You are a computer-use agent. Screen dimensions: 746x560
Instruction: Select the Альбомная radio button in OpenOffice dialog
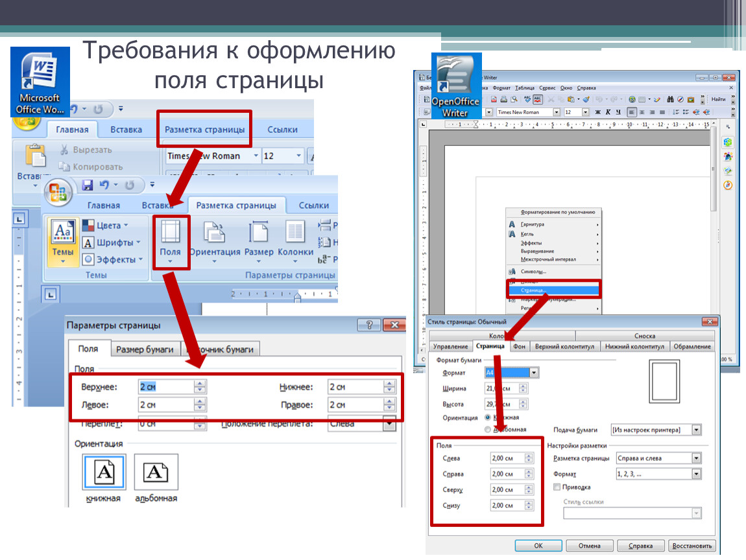click(x=488, y=429)
